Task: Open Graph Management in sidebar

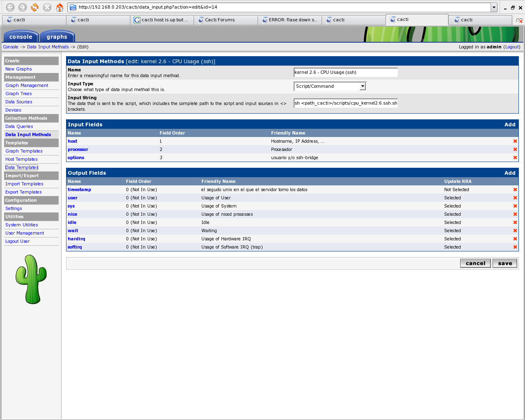Action: [x=27, y=85]
